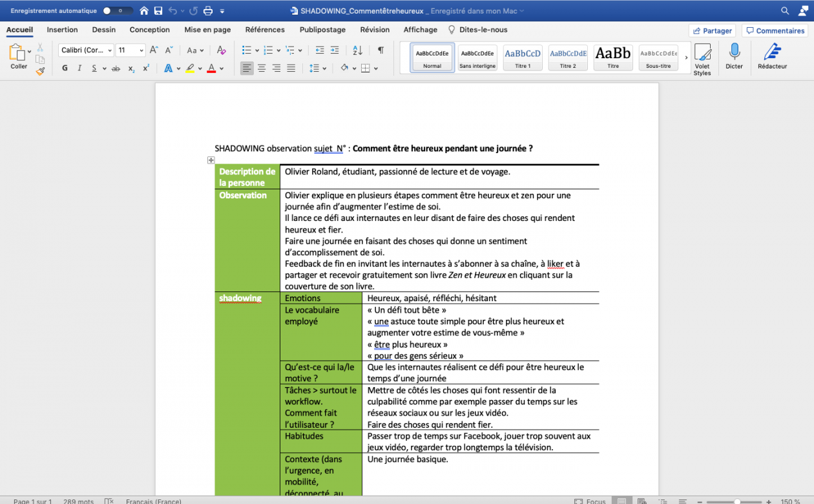The height and width of the screenshot is (504, 814).
Task: Toggle italic formatting with I button
Action: pyautogui.click(x=79, y=68)
